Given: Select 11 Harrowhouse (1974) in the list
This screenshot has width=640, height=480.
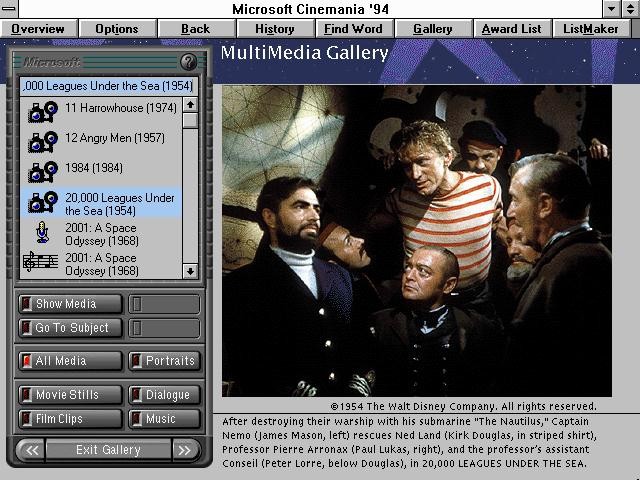Looking at the screenshot, I should point(101,111).
